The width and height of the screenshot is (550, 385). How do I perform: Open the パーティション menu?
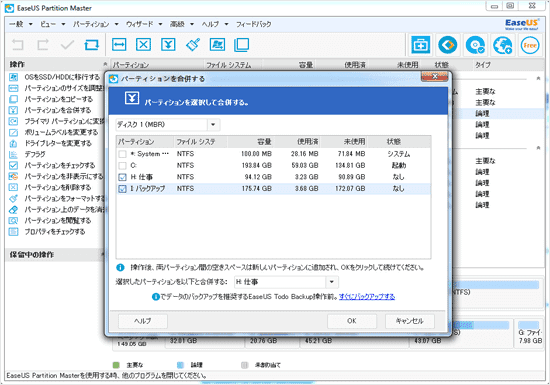[95, 24]
